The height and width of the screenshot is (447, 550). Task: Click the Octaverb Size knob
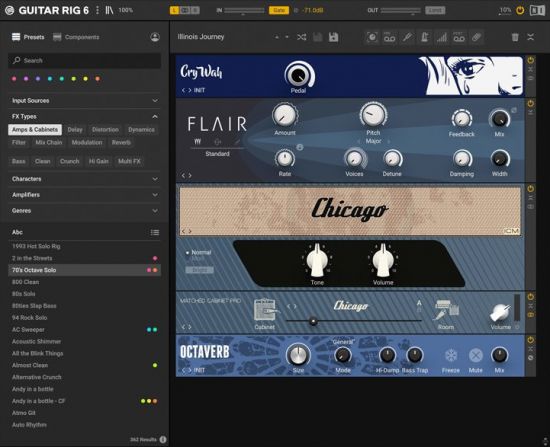click(x=298, y=354)
